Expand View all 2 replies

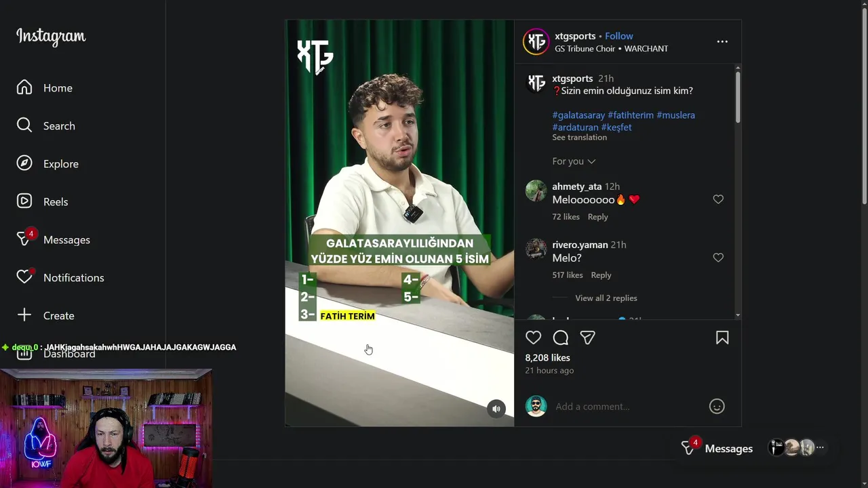click(606, 298)
